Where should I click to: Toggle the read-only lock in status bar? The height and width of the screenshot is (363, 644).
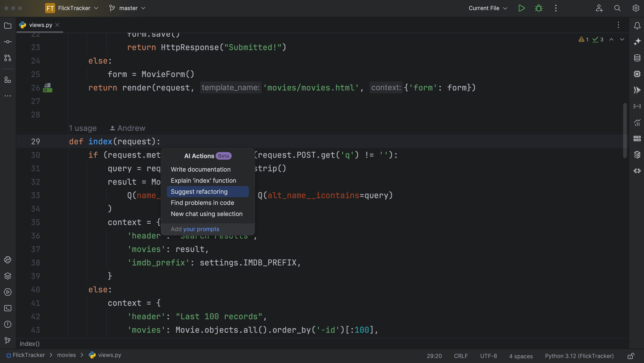(x=631, y=356)
